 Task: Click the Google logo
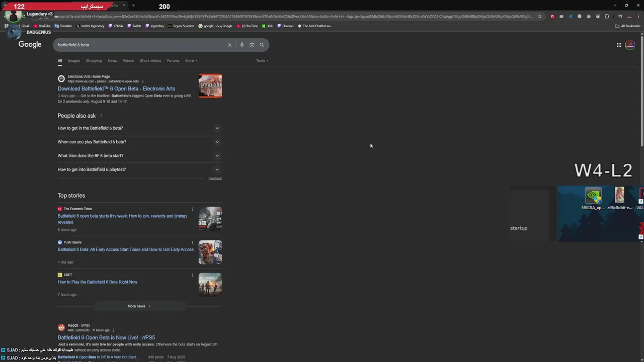pos(30,45)
